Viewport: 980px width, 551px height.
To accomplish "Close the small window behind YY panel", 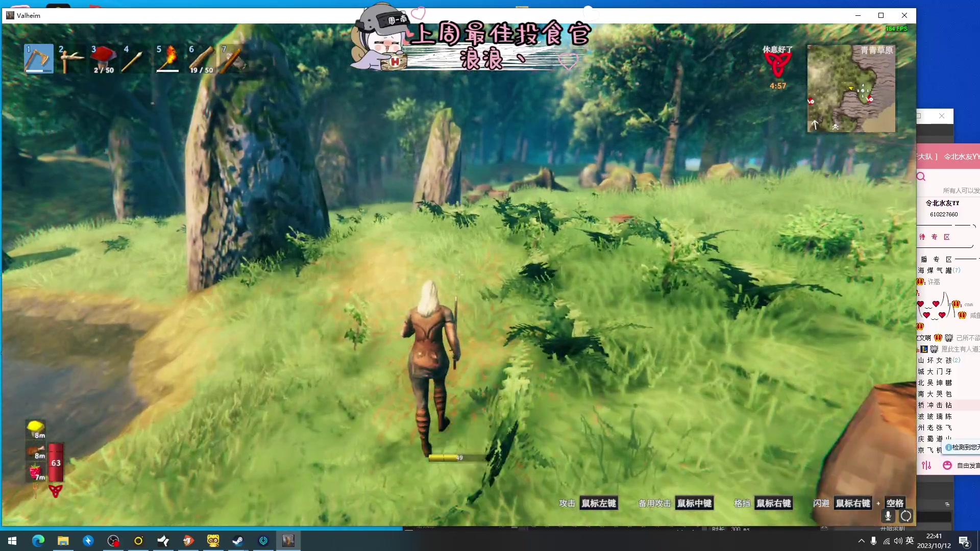I will [942, 116].
